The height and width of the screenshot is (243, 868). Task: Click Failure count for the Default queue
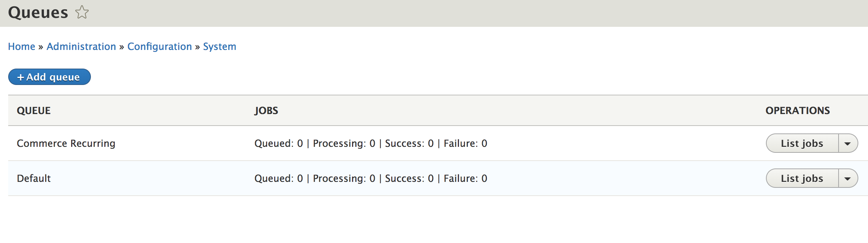[465, 178]
